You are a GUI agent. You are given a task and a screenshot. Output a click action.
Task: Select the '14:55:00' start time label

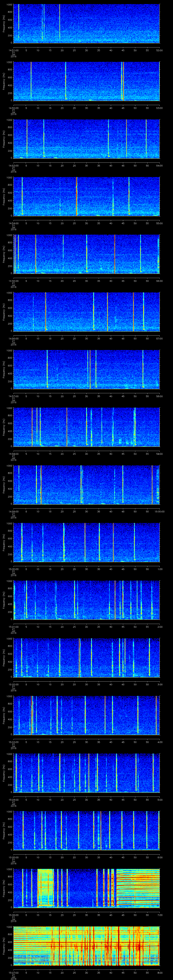pyautogui.click(x=14, y=281)
